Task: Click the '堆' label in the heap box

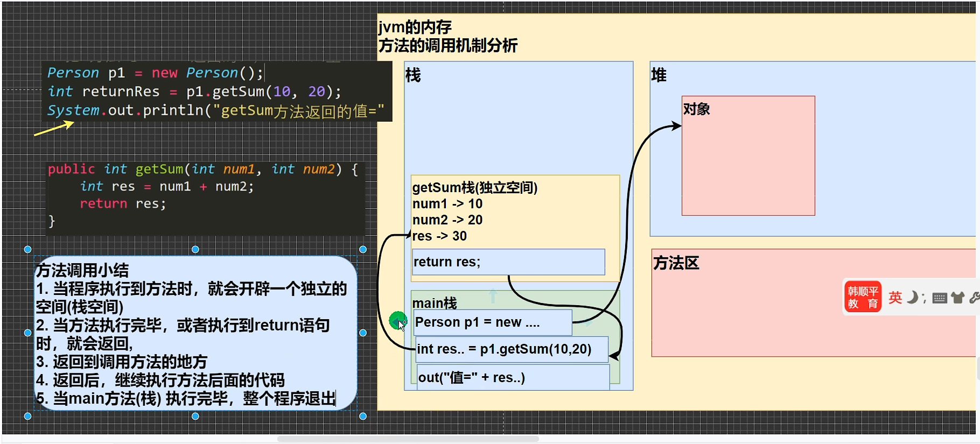Action: point(659,75)
